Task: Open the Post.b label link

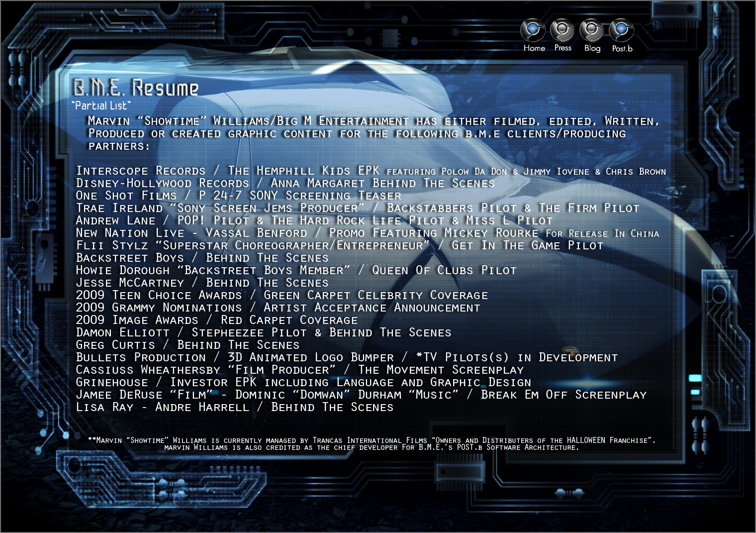Action: (x=622, y=48)
